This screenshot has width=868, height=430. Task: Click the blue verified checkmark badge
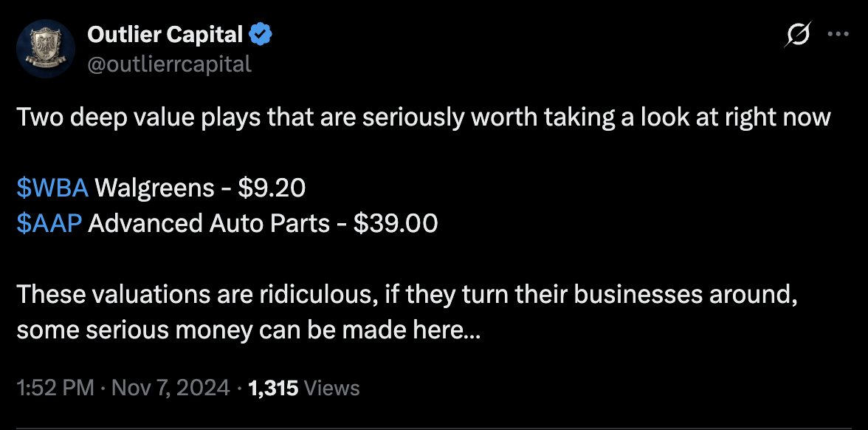click(x=261, y=34)
